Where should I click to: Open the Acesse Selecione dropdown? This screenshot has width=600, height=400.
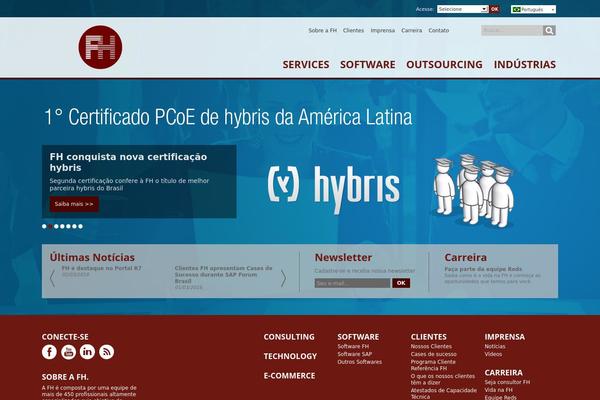pyautogui.click(x=463, y=9)
